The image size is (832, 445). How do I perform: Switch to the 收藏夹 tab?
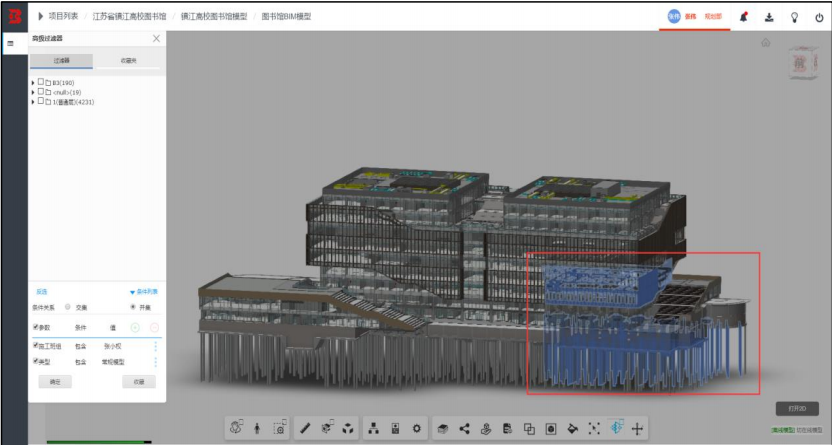point(128,60)
